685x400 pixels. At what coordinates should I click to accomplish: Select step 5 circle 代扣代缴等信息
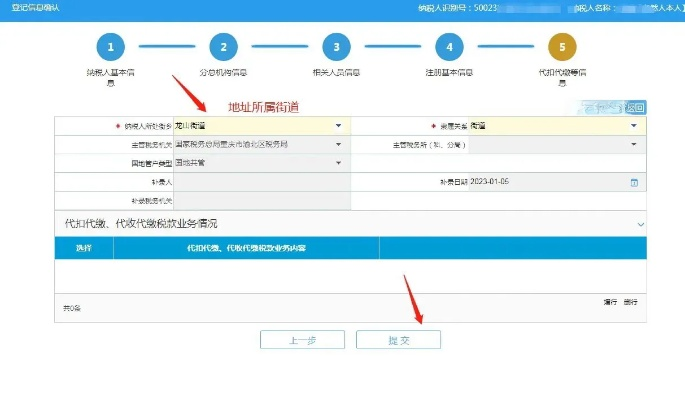(x=562, y=47)
